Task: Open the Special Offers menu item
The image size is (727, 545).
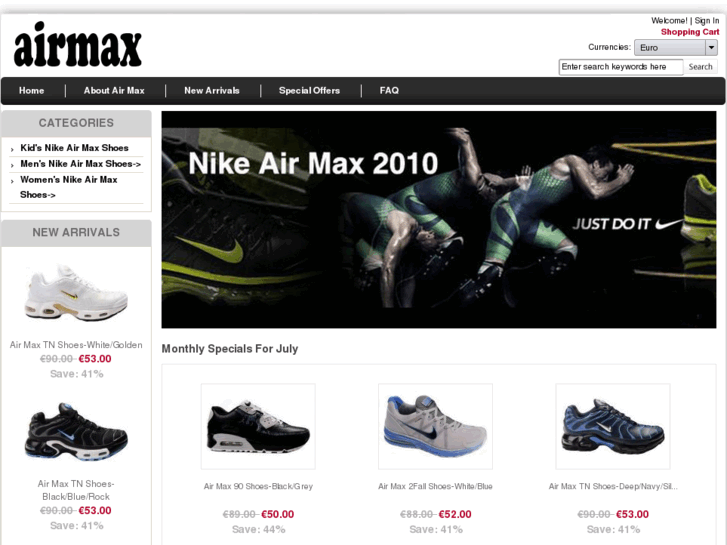Action: [309, 90]
